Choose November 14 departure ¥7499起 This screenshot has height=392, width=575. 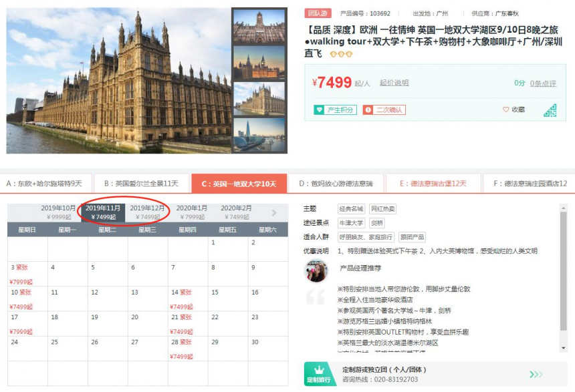point(188,299)
